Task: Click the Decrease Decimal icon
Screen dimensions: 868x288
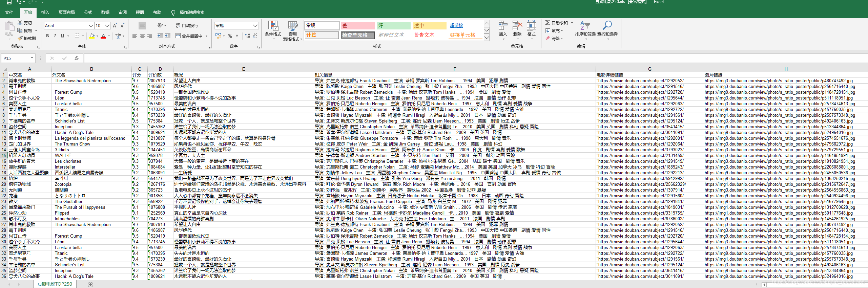Action: click(255, 36)
